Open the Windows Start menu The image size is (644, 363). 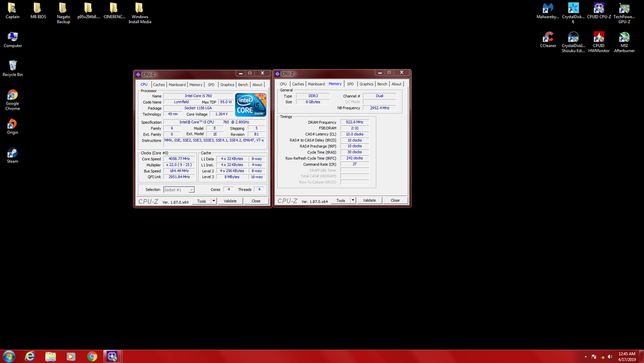pyautogui.click(x=8, y=356)
